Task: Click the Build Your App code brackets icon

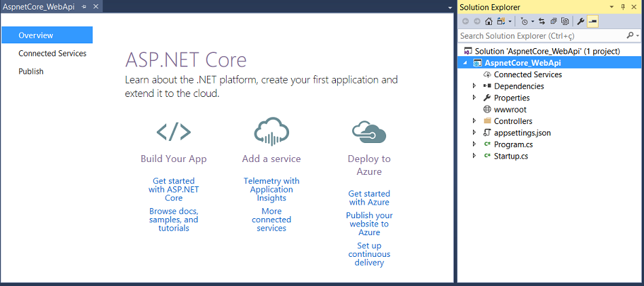Action: (174, 131)
